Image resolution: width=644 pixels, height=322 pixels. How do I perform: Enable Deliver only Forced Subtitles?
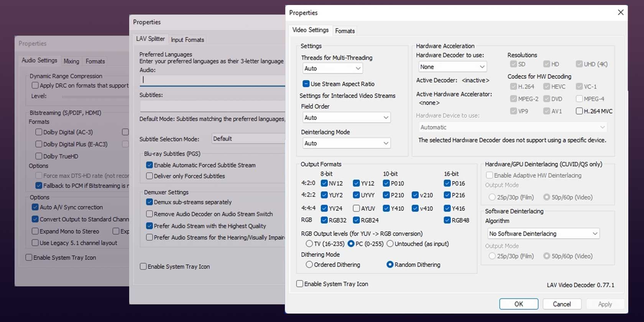pos(149,176)
